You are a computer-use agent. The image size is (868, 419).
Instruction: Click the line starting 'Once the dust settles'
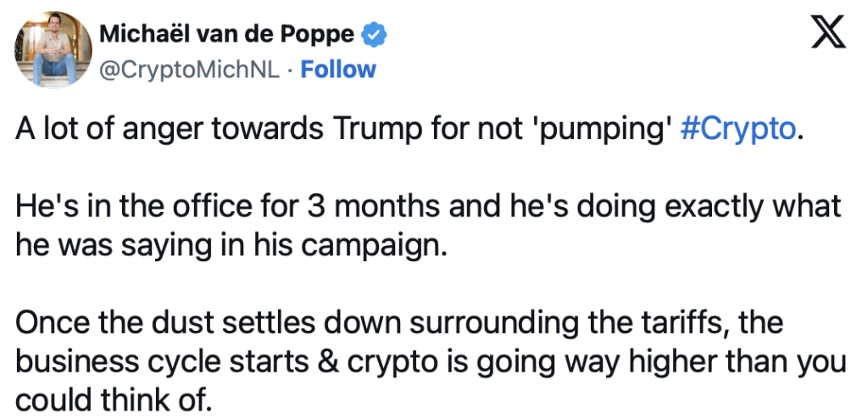coord(399,322)
